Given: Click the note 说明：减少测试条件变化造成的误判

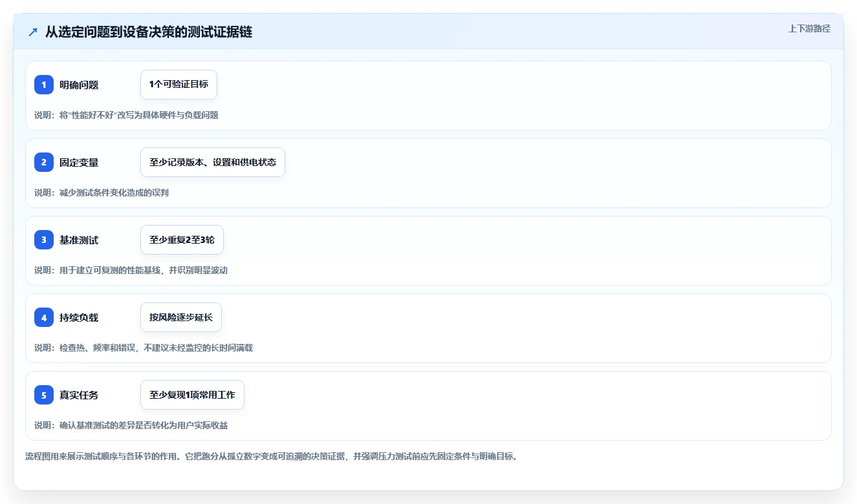Looking at the screenshot, I should pyautogui.click(x=102, y=193).
